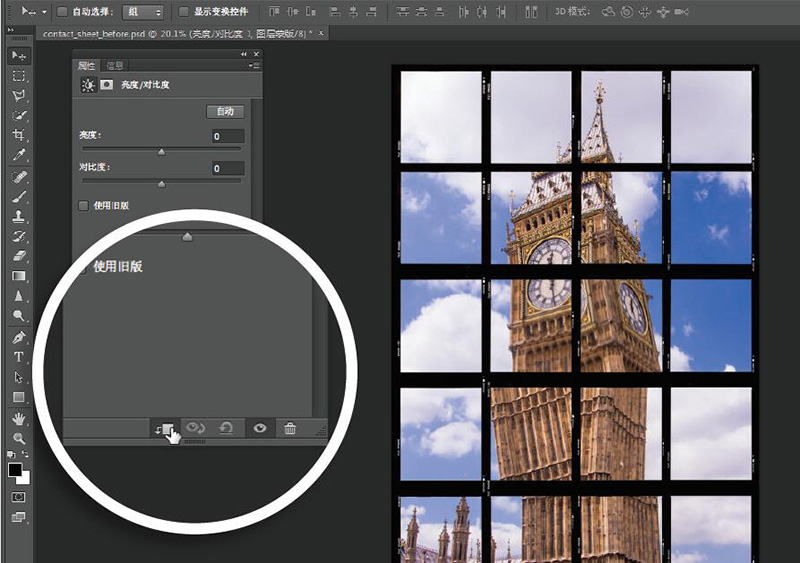The image size is (800, 563).
Task: Reset default foreground and background colors
Action: click(11, 454)
